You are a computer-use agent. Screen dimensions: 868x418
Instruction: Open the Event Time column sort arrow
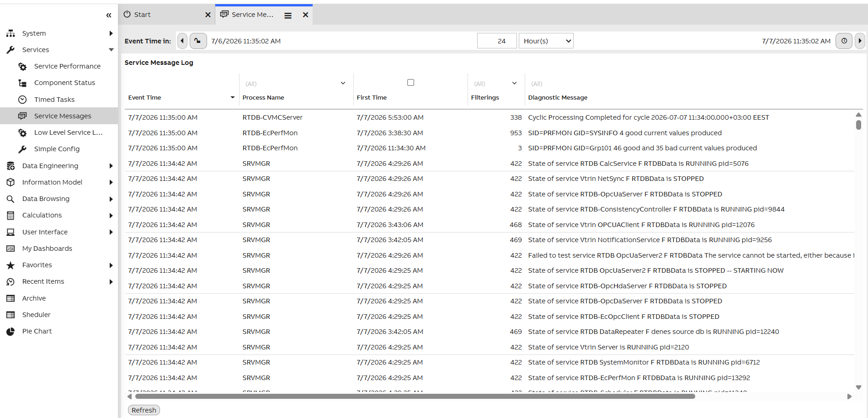[x=232, y=97]
